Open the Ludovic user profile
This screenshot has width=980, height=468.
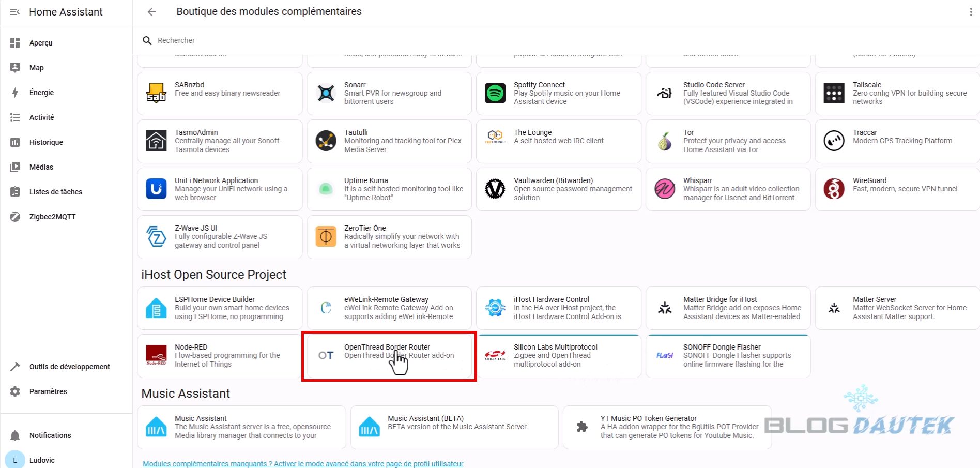pos(41,460)
